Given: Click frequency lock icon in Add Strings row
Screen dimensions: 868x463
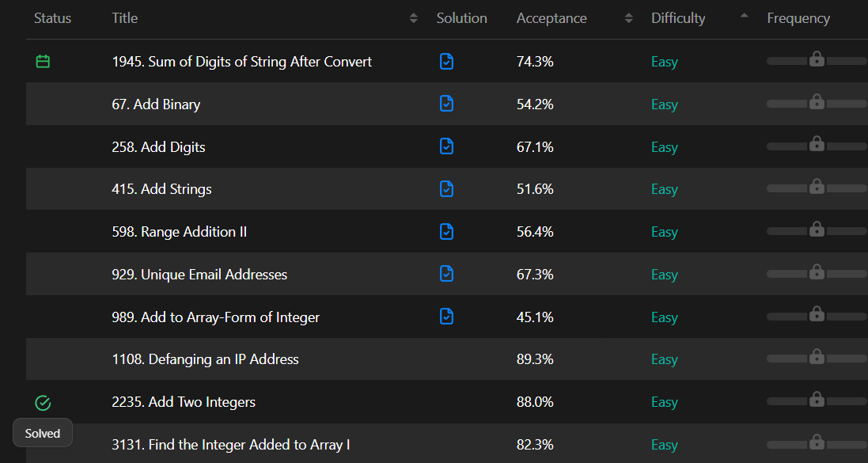Looking at the screenshot, I should [817, 186].
